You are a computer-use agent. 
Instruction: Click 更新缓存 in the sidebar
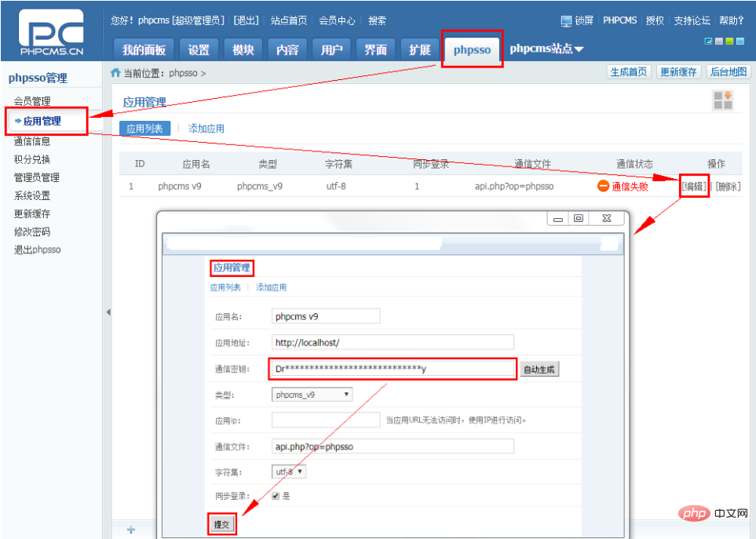pyautogui.click(x=32, y=213)
